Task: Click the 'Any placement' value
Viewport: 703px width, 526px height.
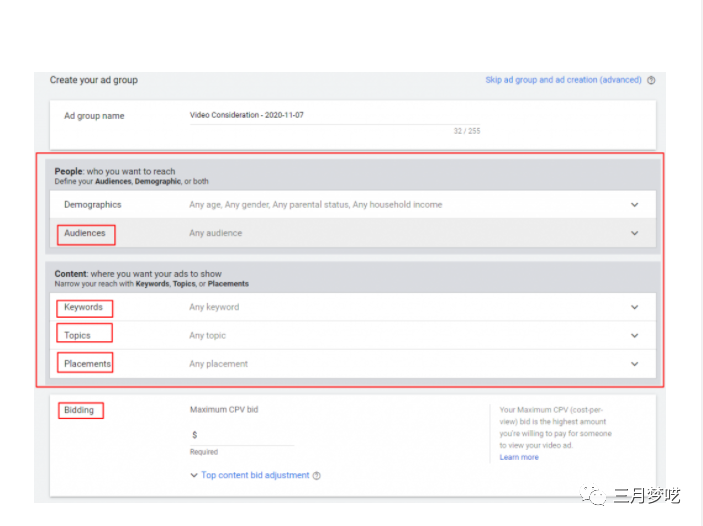Action: [x=218, y=364]
